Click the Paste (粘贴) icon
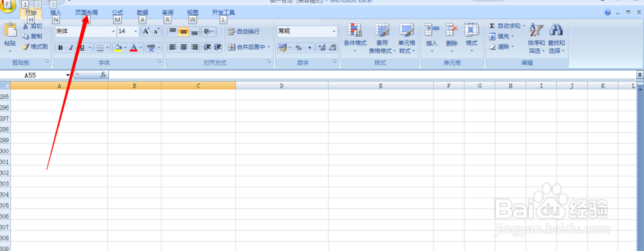 (10, 30)
